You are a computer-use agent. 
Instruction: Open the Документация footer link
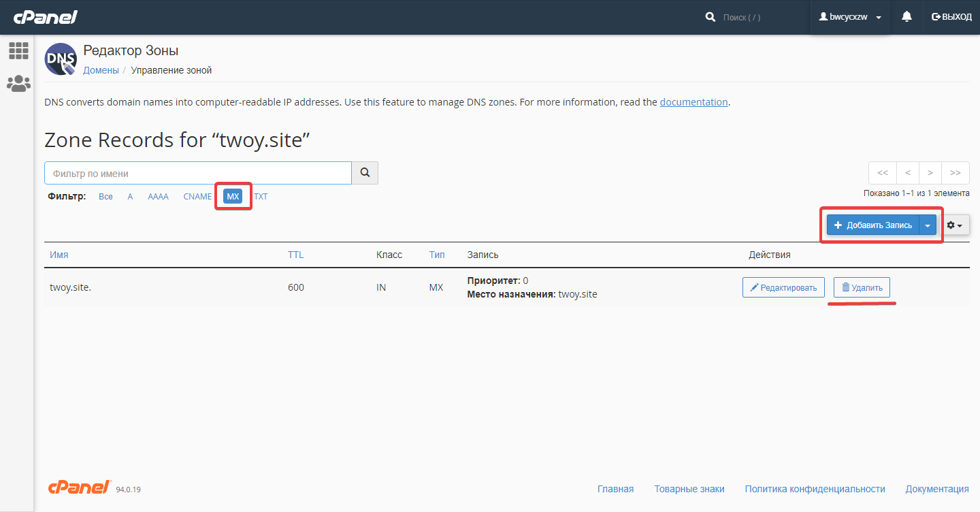tap(937, 489)
